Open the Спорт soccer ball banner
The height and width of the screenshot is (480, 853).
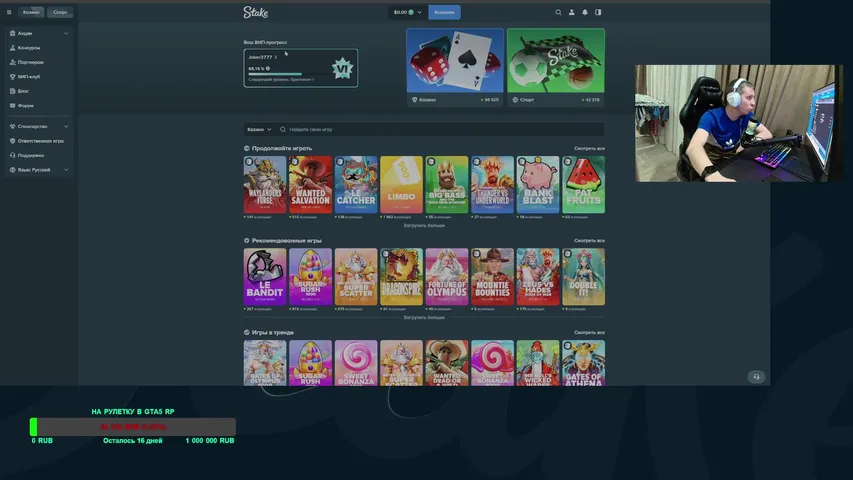click(555, 67)
